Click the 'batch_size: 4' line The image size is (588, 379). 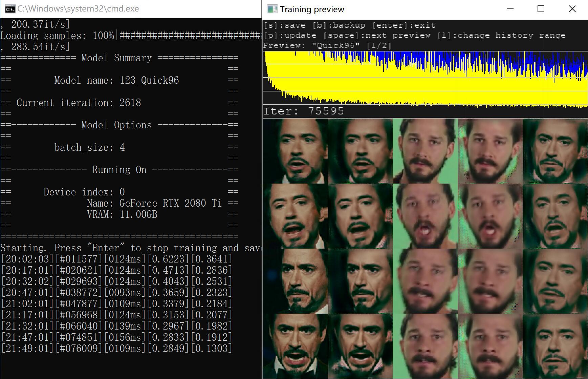(89, 147)
